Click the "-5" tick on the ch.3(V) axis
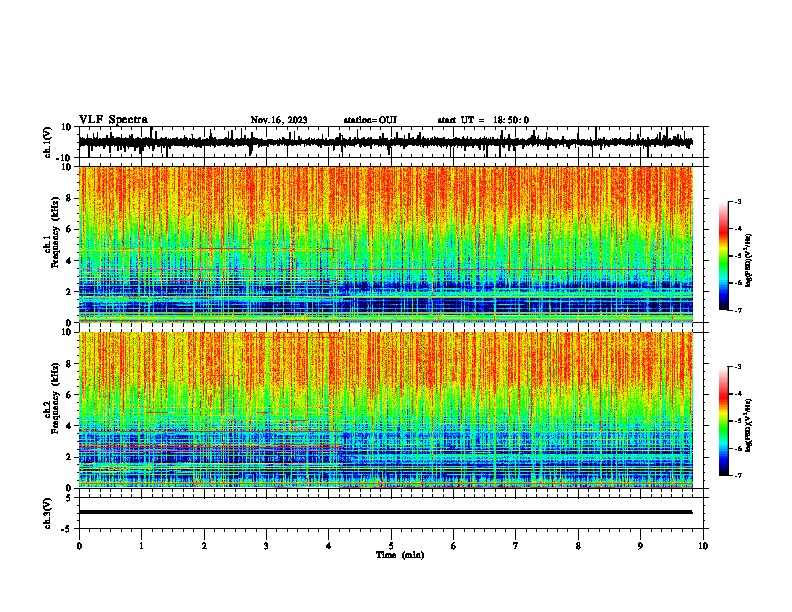 pos(67,529)
